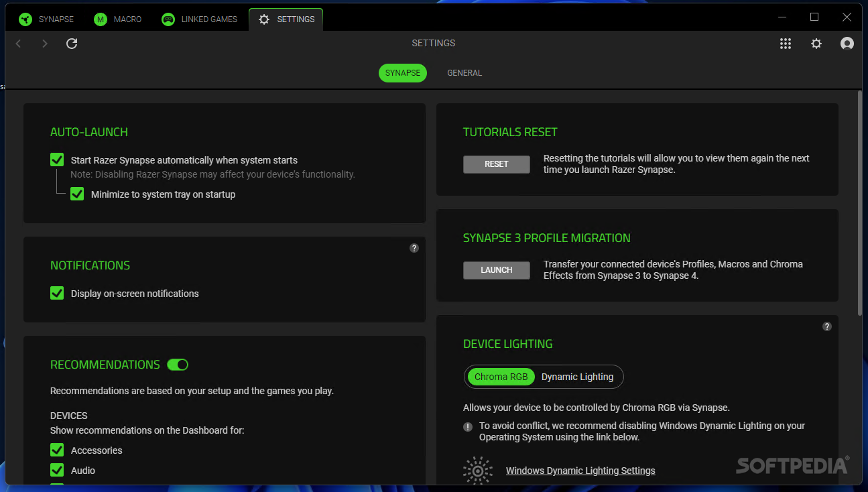Toggle Display on-screen notifications checkbox
This screenshot has width=868, height=492.
pos(57,293)
